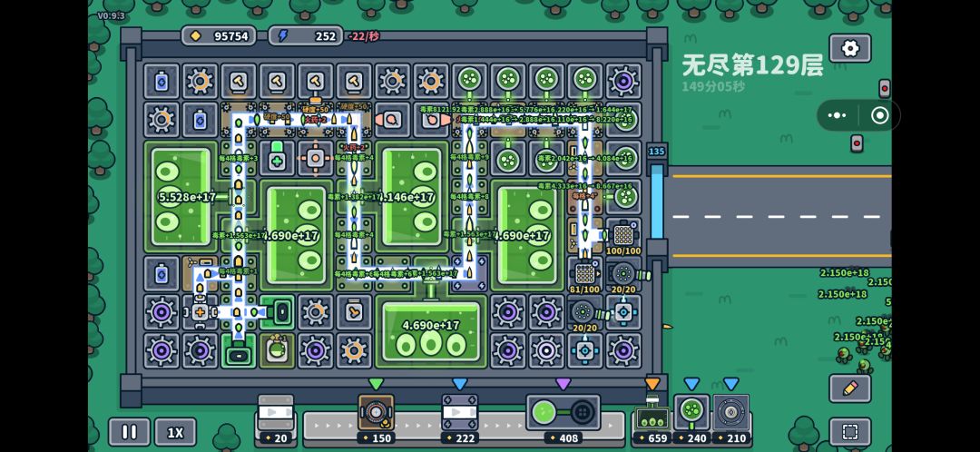Select the orange gear tile in the bottom row
The image size is (980, 452).
pyautogui.click(x=354, y=350)
